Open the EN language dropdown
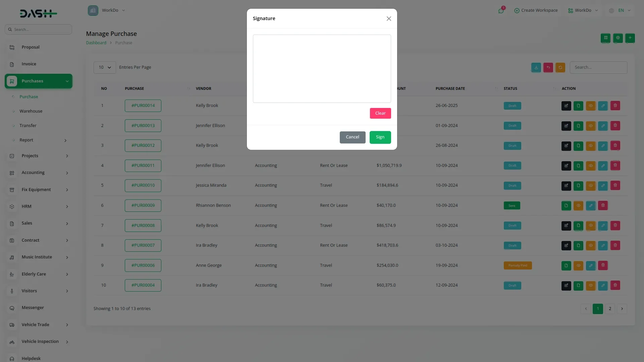Image resolution: width=644 pixels, height=362 pixels. [621, 10]
